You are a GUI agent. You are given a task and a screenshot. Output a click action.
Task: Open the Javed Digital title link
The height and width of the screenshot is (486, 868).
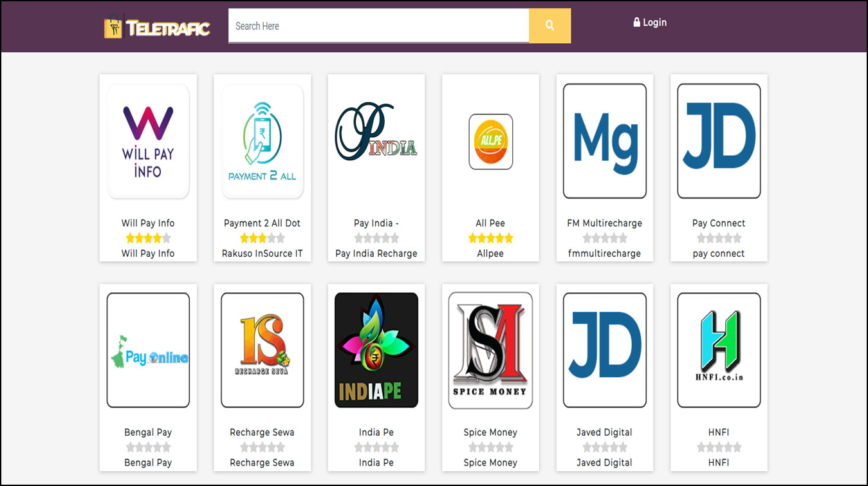(x=604, y=432)
